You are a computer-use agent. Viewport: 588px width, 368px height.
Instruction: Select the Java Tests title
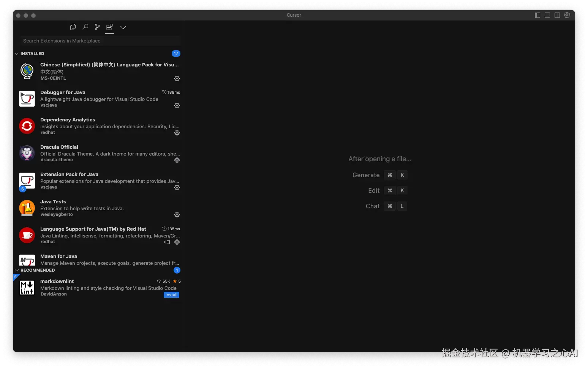tap(53, 201)
